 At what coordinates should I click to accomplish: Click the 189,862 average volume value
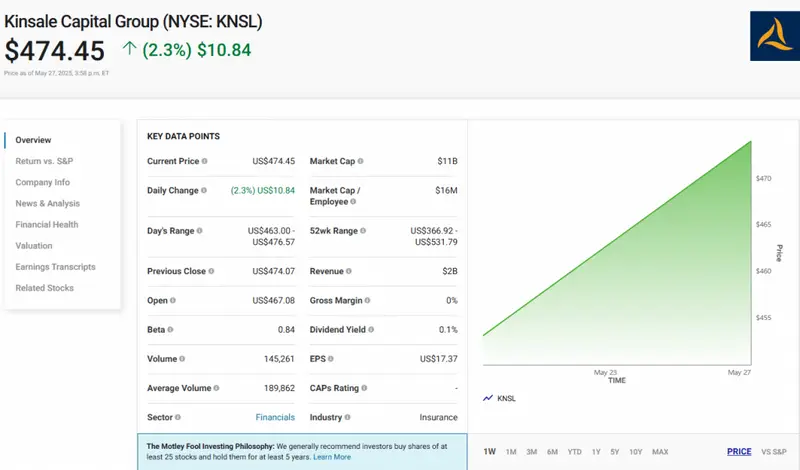pyautogui.click(x=279, y=388)
